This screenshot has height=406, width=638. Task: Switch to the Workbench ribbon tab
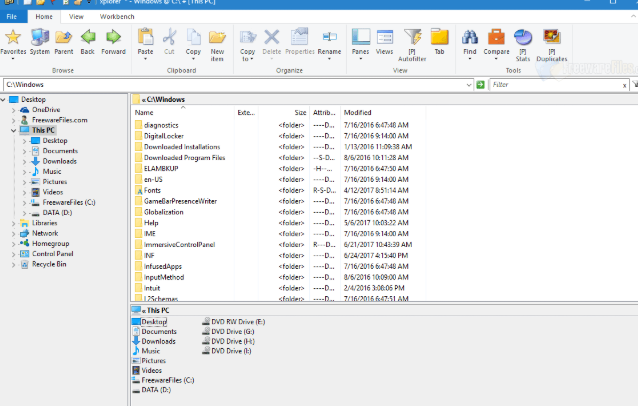(117, 17)
